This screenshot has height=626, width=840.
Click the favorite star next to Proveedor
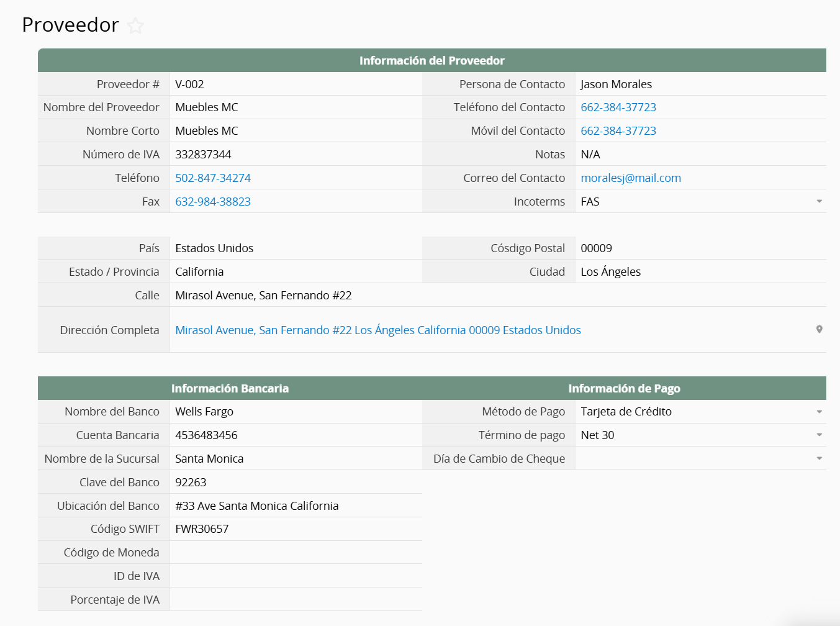point(135,26)
